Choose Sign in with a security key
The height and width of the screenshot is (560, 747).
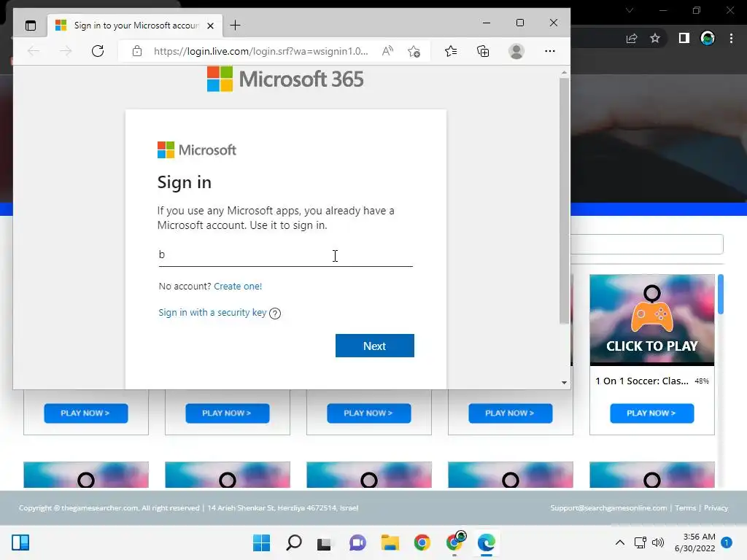[212, 312]
